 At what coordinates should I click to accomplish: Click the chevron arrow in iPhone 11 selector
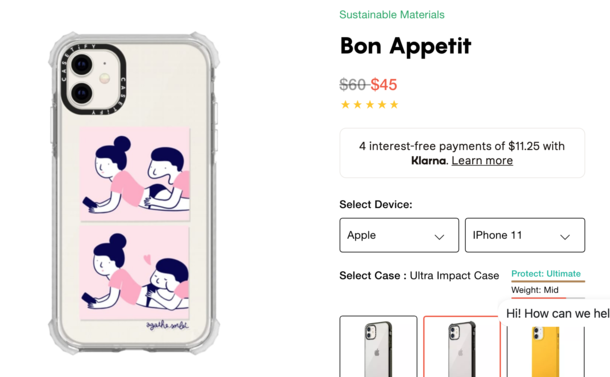(565, 237)
